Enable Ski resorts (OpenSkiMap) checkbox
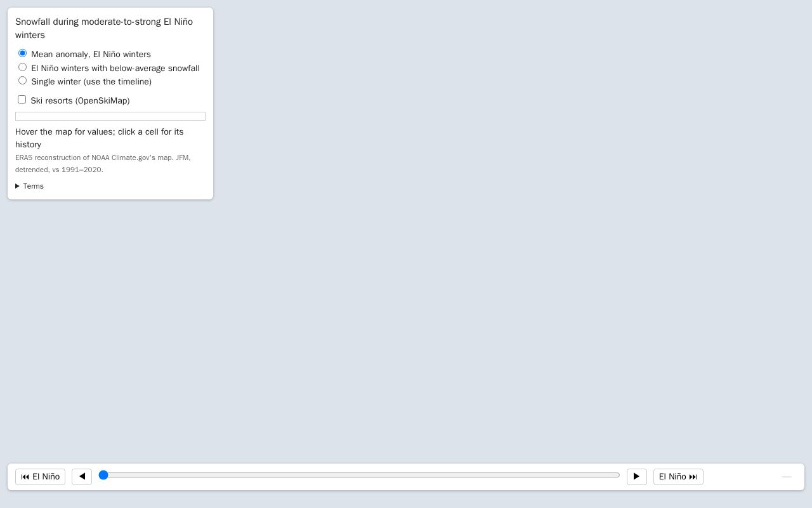This screenshot has height=508, width=812. pyautogui.click(x=22, y=100)
